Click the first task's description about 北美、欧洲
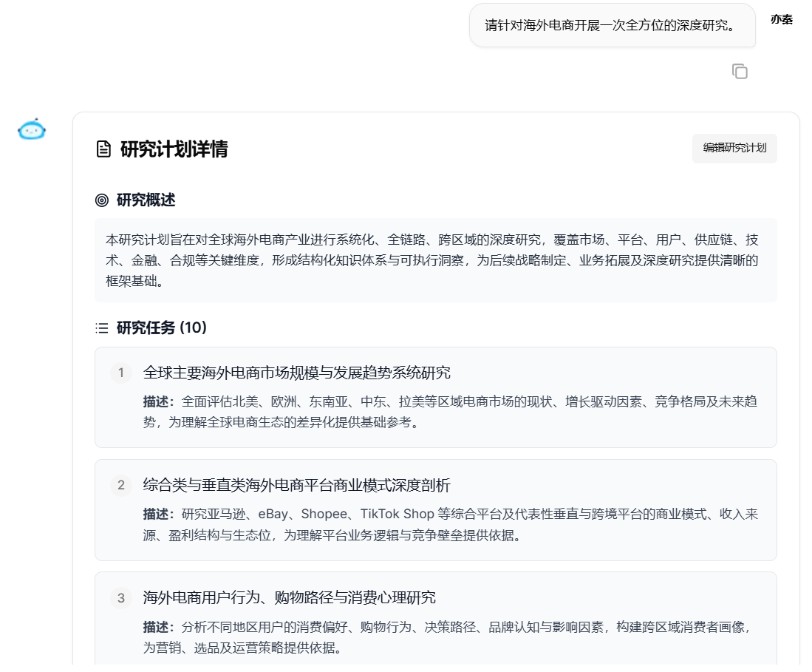This screenshot has height=672, width=812. (x=449, y=412)
